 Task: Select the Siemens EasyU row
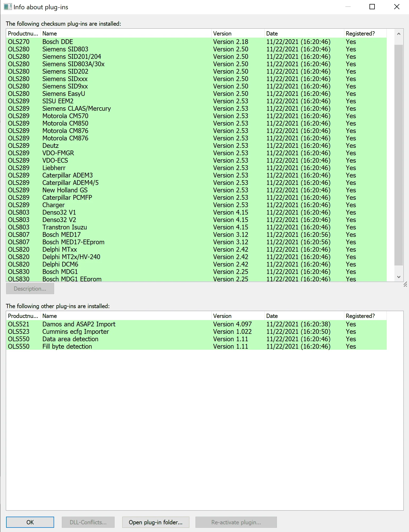pyautogui.click(x=196, y=94)
